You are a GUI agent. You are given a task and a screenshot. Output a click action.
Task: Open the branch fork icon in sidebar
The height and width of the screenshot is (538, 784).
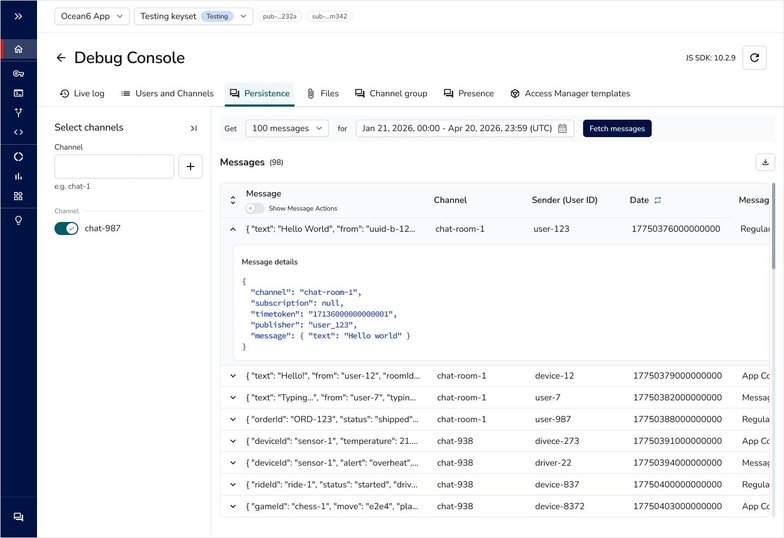click(18, 112)
